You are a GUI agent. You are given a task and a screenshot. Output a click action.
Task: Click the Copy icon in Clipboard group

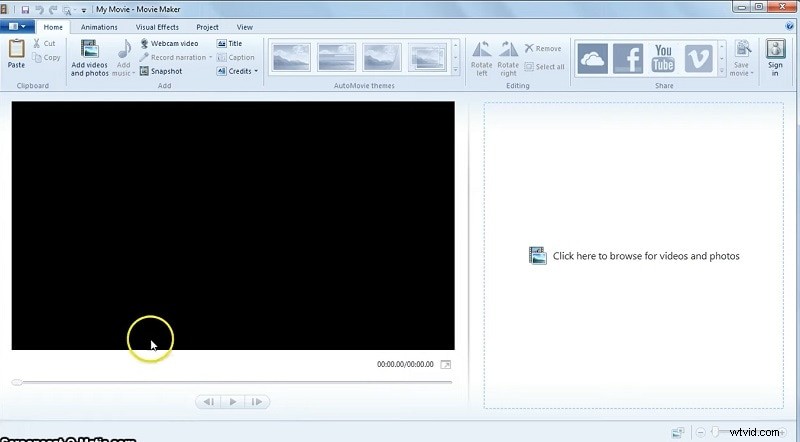pyautogui.click(x=37, y=58)
